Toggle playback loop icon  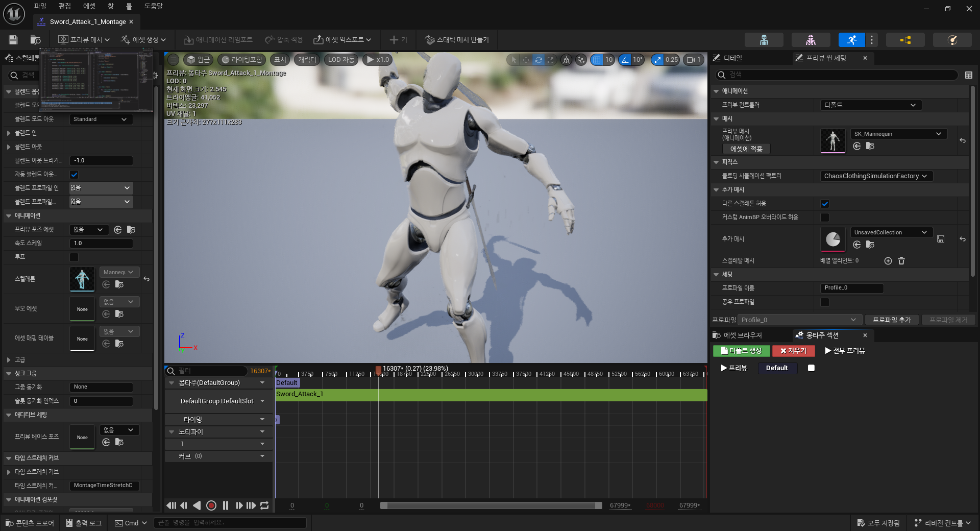coord(264,505)
